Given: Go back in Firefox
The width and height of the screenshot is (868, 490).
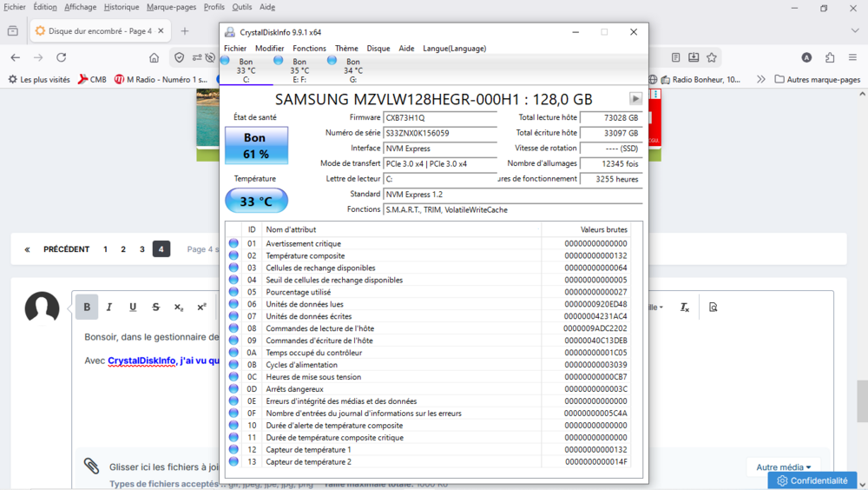Looking at the screenshot, I should pyautogui.click(x=16, y=57).
